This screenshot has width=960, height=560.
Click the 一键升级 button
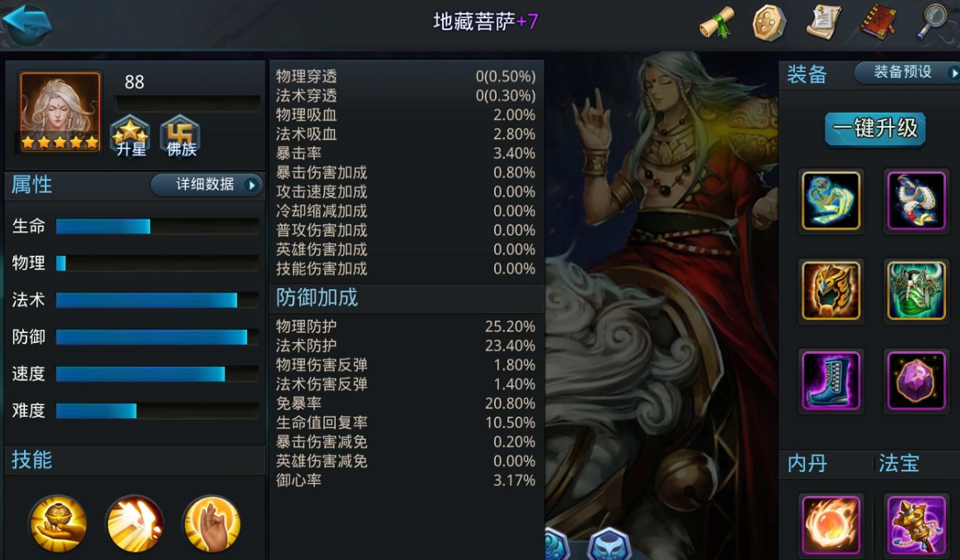pyautogui.click(x=875, y=128)
